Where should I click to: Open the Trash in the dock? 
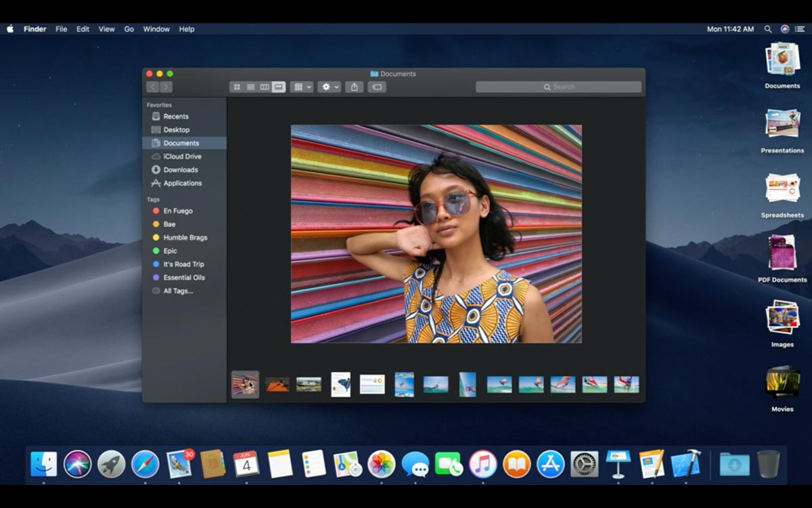769,464
